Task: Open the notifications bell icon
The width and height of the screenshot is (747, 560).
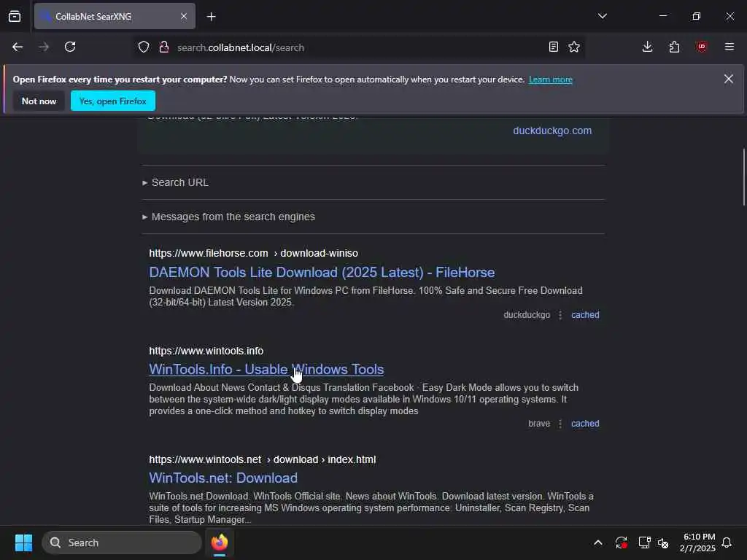Action: pyautogui.click(x=727, y=542)
